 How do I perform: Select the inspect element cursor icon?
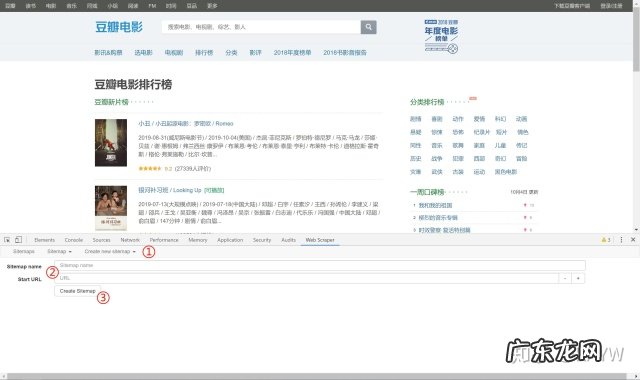pyautogui.click(x=7, y=240)
